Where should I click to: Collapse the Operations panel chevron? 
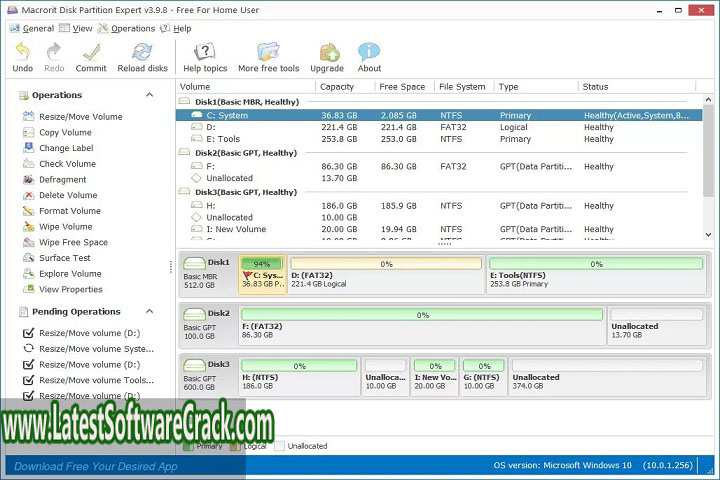point(150,95)
